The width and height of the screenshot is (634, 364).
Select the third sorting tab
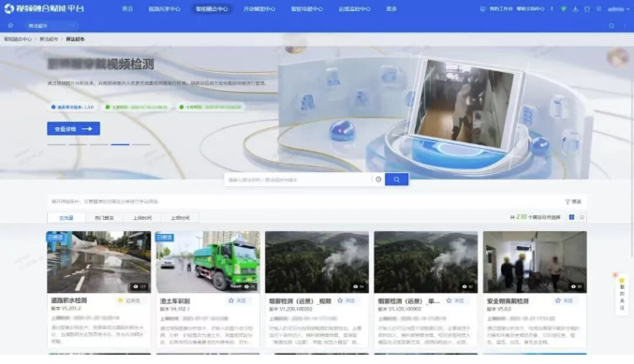142,218
